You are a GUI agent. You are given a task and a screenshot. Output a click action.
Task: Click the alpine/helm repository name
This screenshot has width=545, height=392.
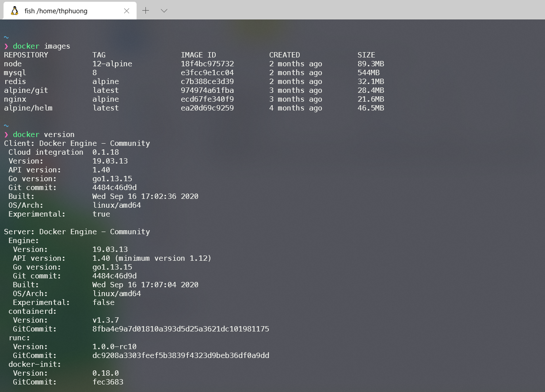tap(28, 108)
